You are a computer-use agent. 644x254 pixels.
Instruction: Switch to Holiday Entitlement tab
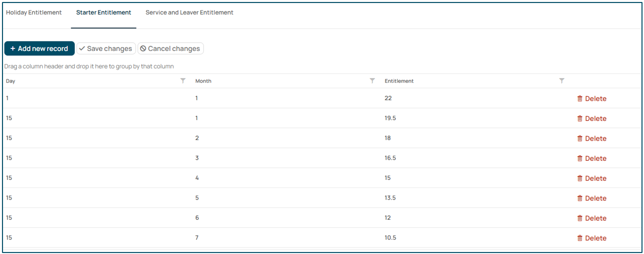pos(34,13)
